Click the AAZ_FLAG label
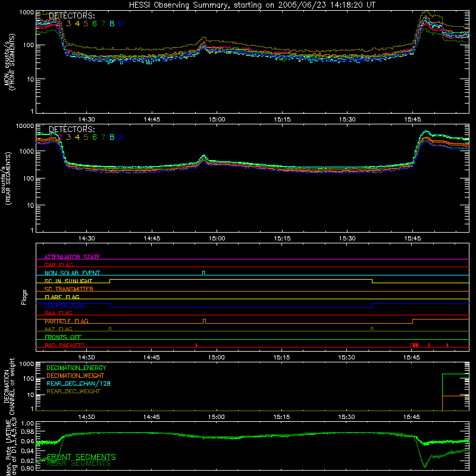 pos(58,329)
